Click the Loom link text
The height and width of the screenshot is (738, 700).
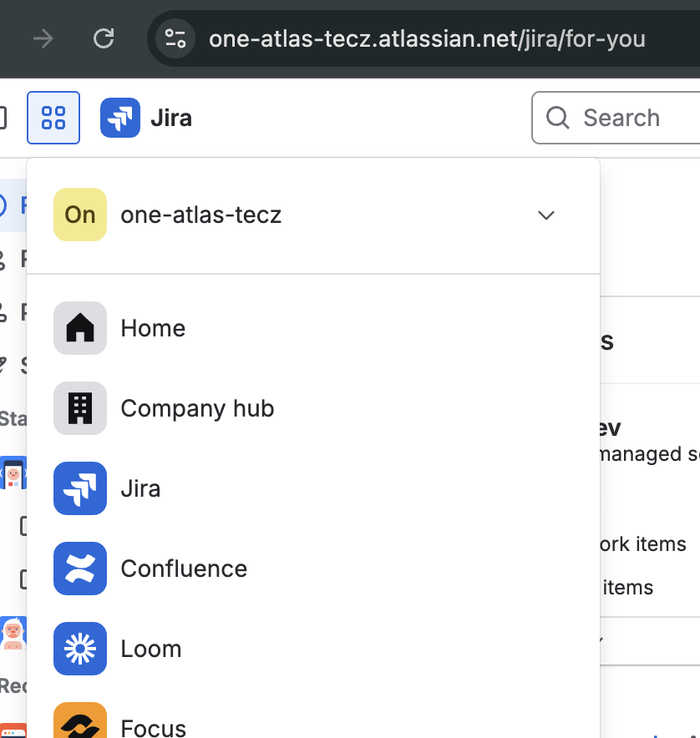coord(150,649)
